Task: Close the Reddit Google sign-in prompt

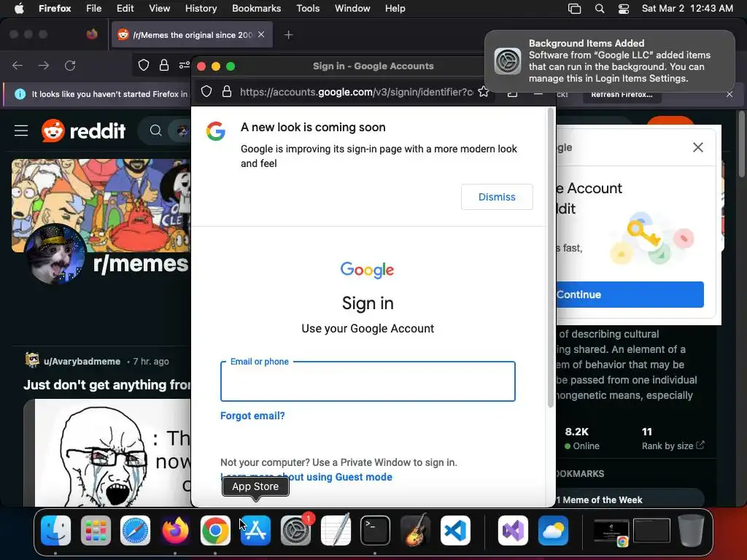Action: click(x=698, y=147)
